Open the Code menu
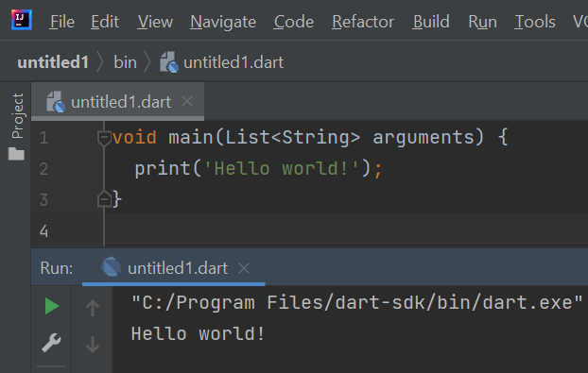The height and width of the screenshot is (373, 588). click(294, 22)
